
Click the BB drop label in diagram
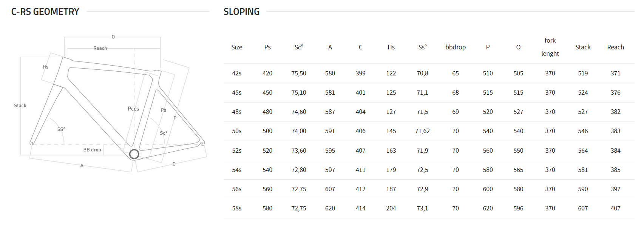click(92, 150)
